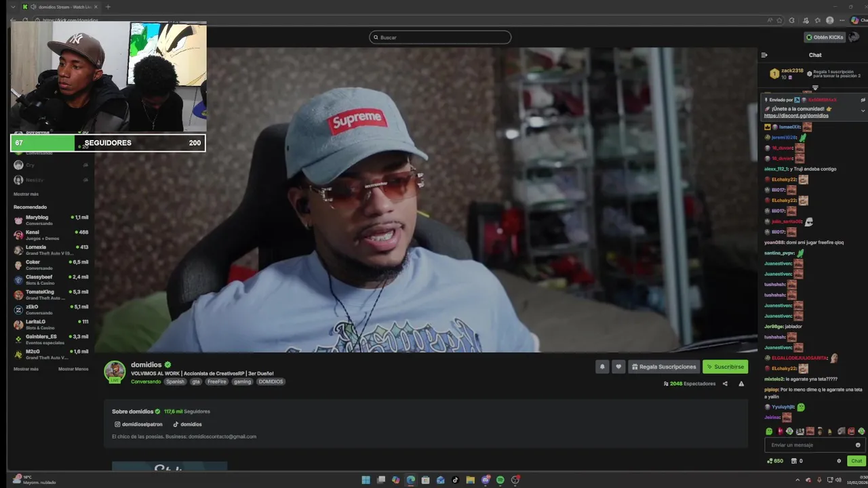Open File Explorer from the taskbar
The image size is (868, 488).
pyautogui.click(x=470, y=480)
